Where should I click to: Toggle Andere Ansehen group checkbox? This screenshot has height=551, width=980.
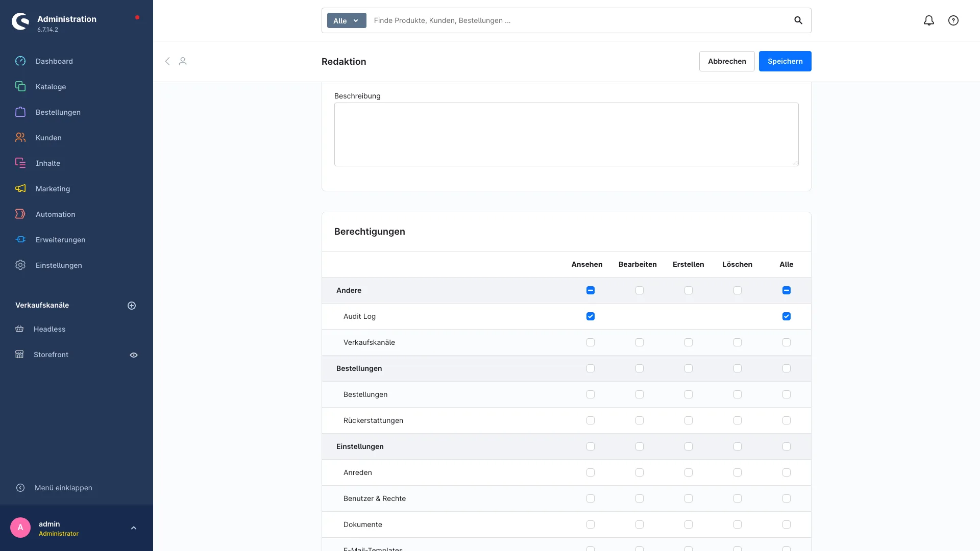[x=591, y=290]
